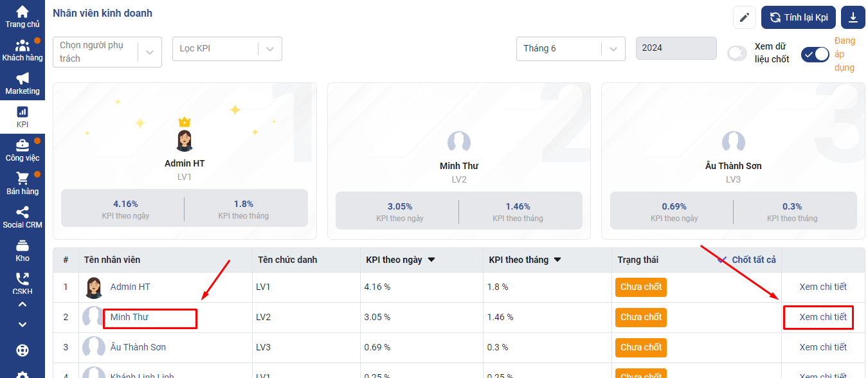Click the Tính lại Kpi button
868x378 pixels.
point(798,17)
